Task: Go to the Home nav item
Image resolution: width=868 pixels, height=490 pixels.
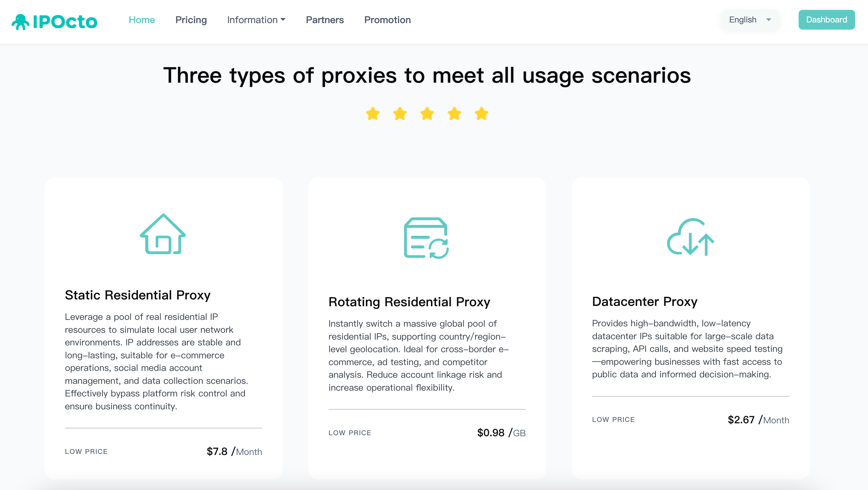Action: [141, 20]
